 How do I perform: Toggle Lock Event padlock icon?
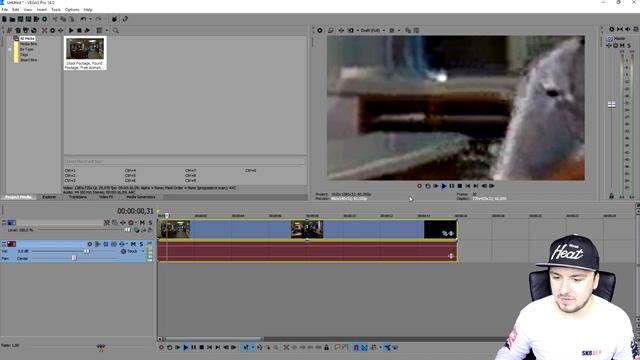[x=327, y=347]
